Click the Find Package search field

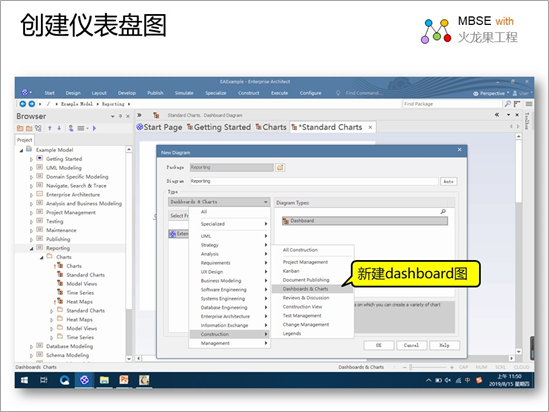pyautogui.click(x=452, y=104)
